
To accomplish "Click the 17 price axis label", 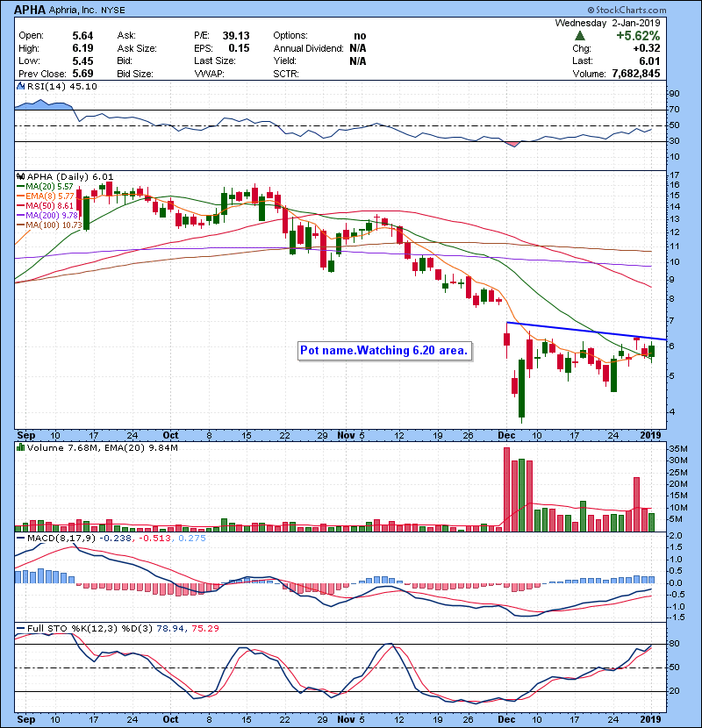I will [674, 175].
